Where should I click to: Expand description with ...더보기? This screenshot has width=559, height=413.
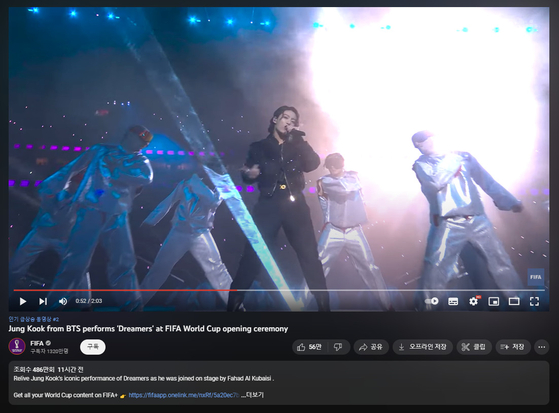point(252,395)
